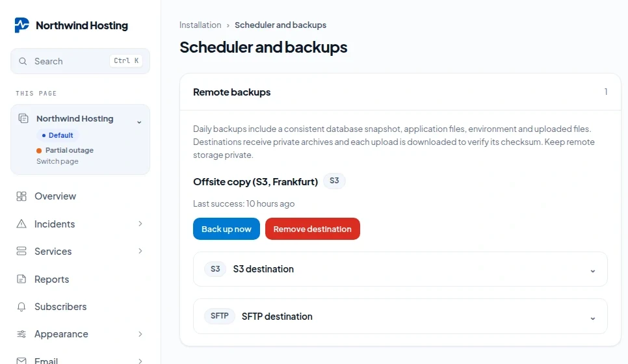628x364 pixels.
Task: Click the Remote backups count number 1
Action: (606, 92)
